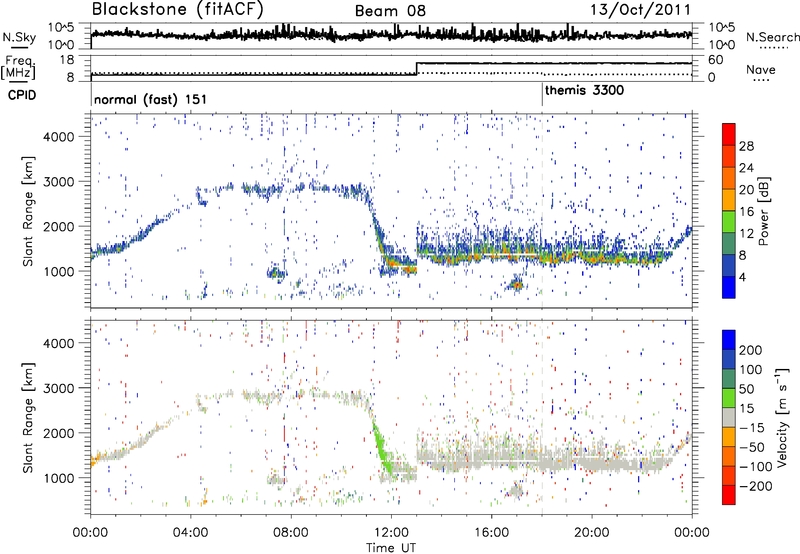This screenshot has width=800, height=554.
Task: Click Velocity colorbar value '-200'
Action: coord(756,486)
